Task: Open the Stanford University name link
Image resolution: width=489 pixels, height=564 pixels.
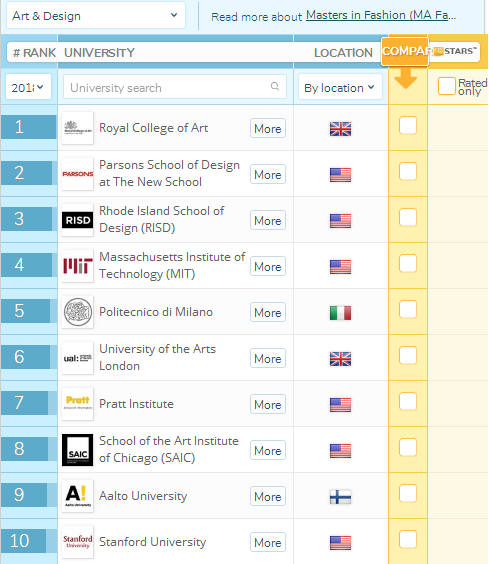Action: coord(153,542)
